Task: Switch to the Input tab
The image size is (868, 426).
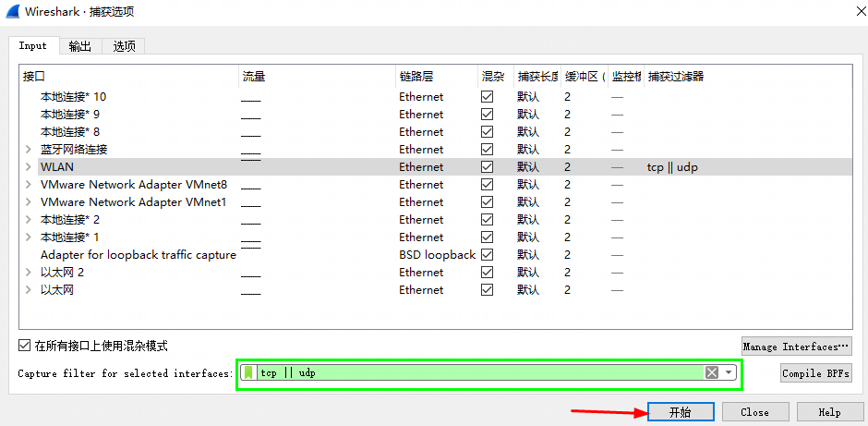Action: 33,46
